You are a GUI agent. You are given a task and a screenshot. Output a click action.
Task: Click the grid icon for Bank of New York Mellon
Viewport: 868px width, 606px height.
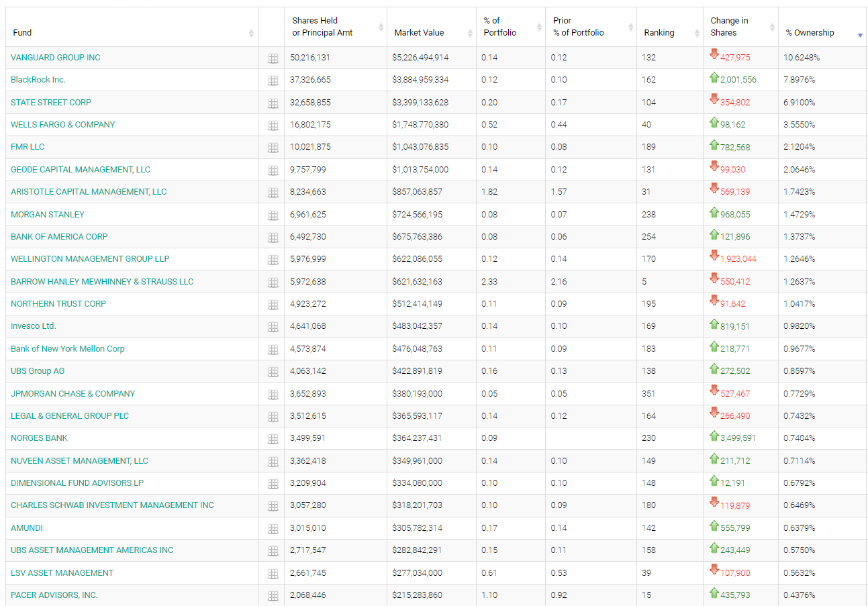273,350
